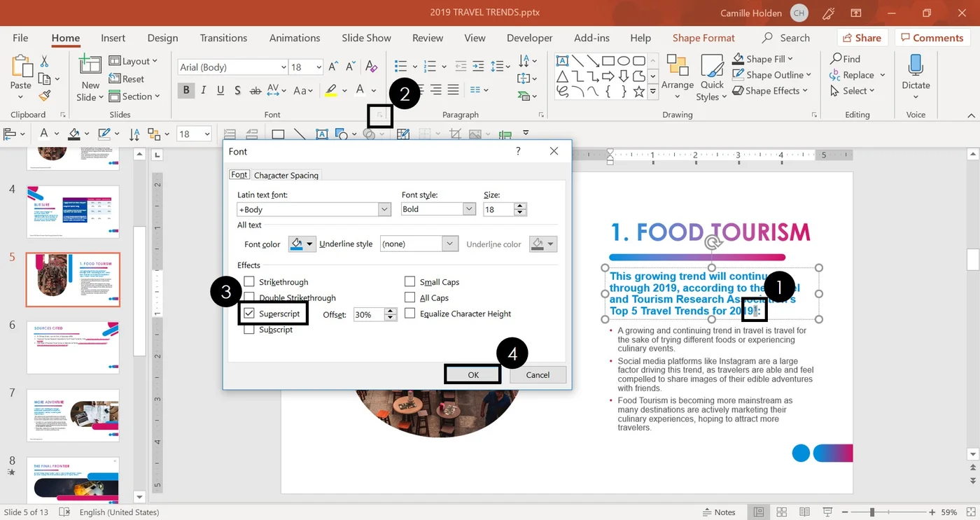Select the Format Painter brush
The height and width of the screenshot is (520, 980).
click(x=44, y=95)
